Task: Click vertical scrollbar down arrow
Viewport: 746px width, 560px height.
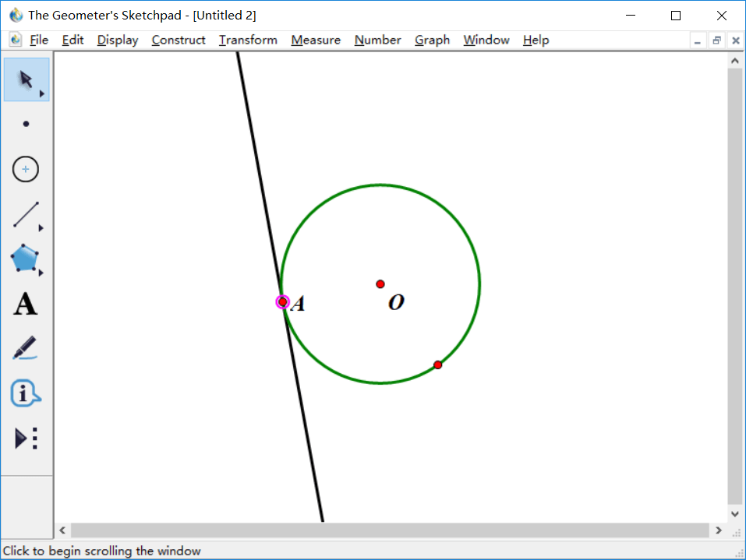Action: [734, 513]
